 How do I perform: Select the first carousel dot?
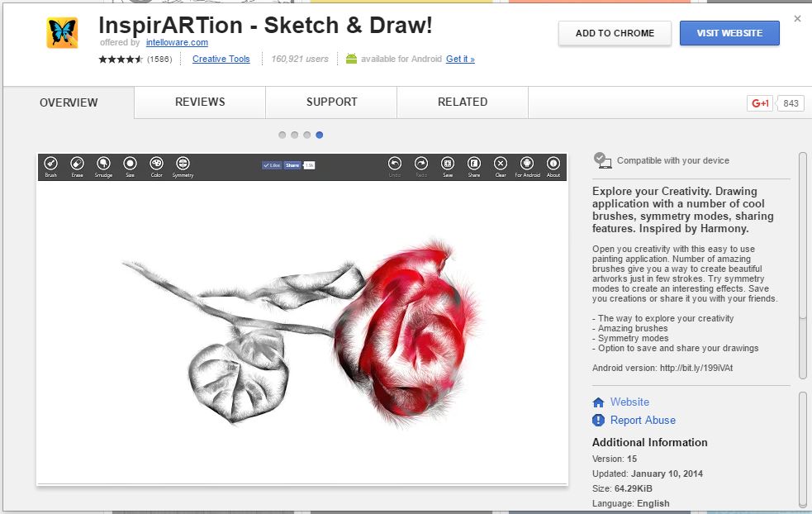tap(283, 135)
